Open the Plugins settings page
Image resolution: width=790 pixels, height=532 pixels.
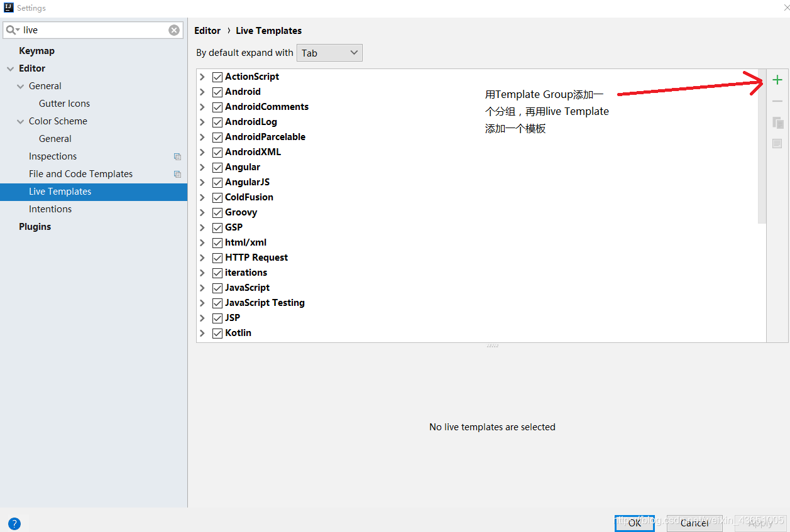click(35, 227)
